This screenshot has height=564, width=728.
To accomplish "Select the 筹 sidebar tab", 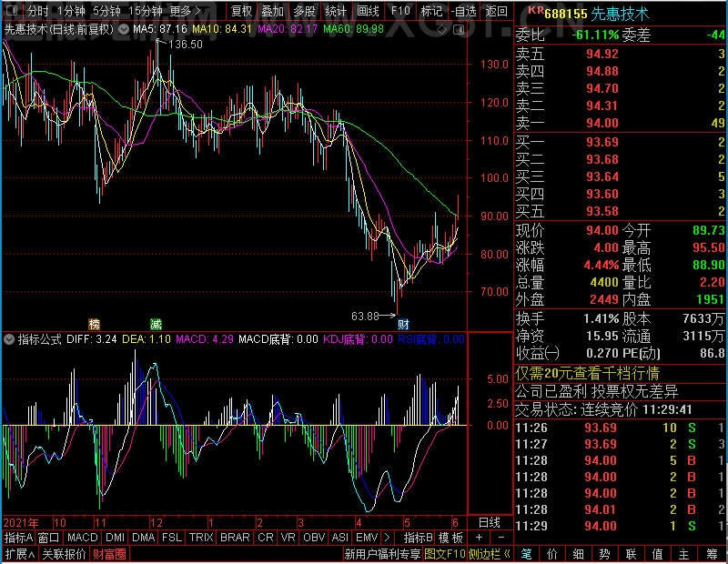I will (713, 554).
